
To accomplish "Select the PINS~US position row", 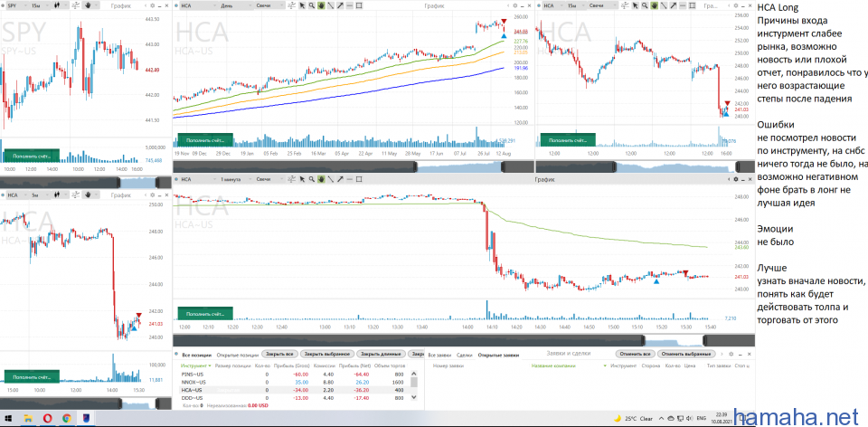I will tap(295, 375).
